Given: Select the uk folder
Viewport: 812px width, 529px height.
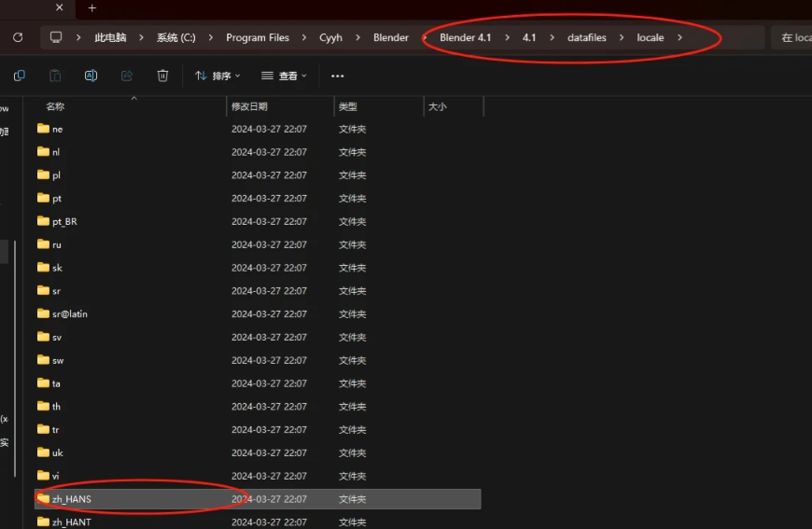Looking at the screenshot, I should point(258,452).
